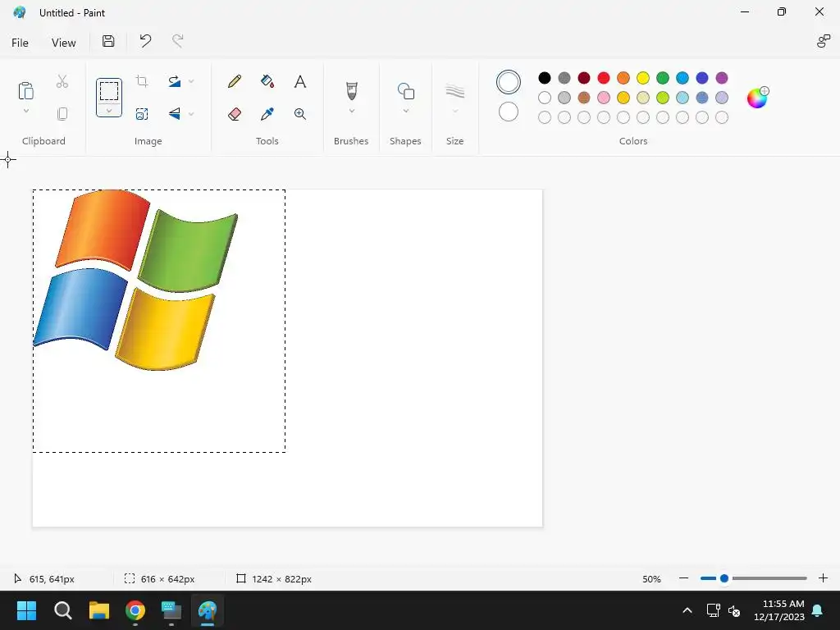The width and height of the screenshot is (840, 630).
Task: Pick the green color swatch
Action: point(663,78)
